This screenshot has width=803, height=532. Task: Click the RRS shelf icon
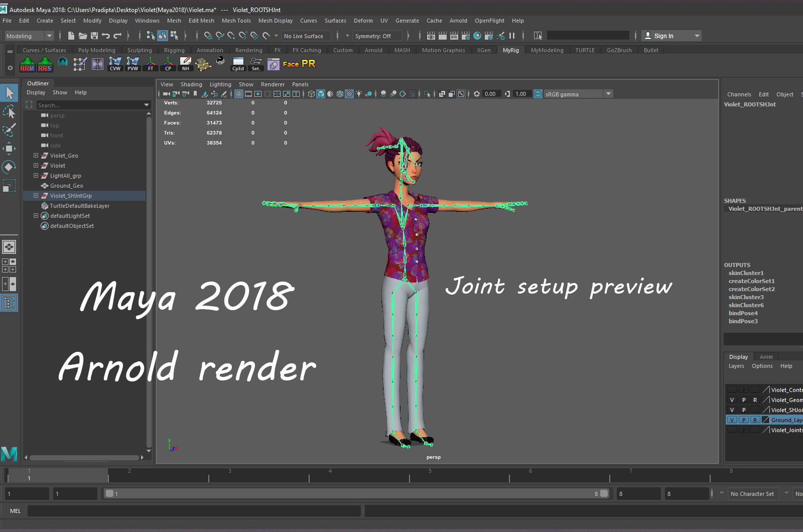[45, 64]
